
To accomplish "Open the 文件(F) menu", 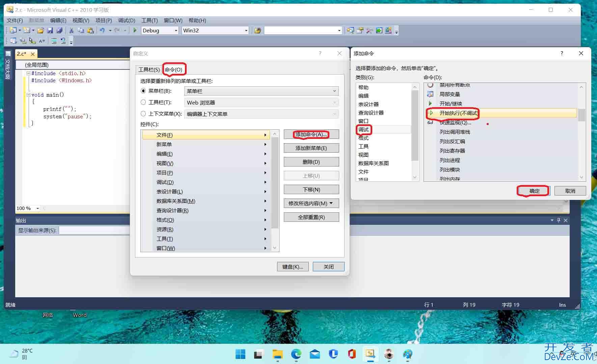I will pos(15,21).
